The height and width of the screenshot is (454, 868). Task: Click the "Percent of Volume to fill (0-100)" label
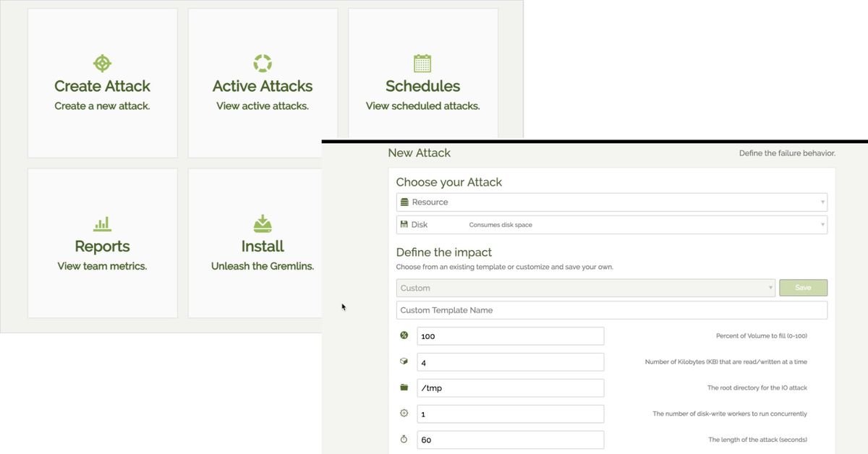click(x=762, y=336)
